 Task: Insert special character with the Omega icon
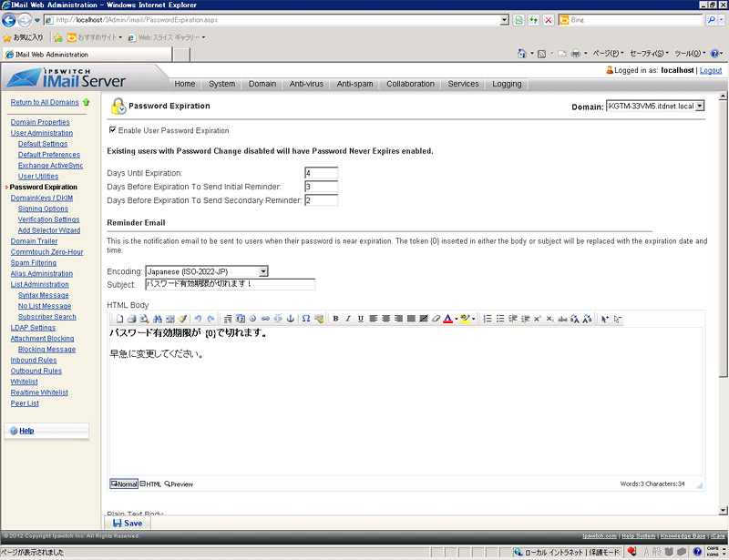tap(306, 319)
